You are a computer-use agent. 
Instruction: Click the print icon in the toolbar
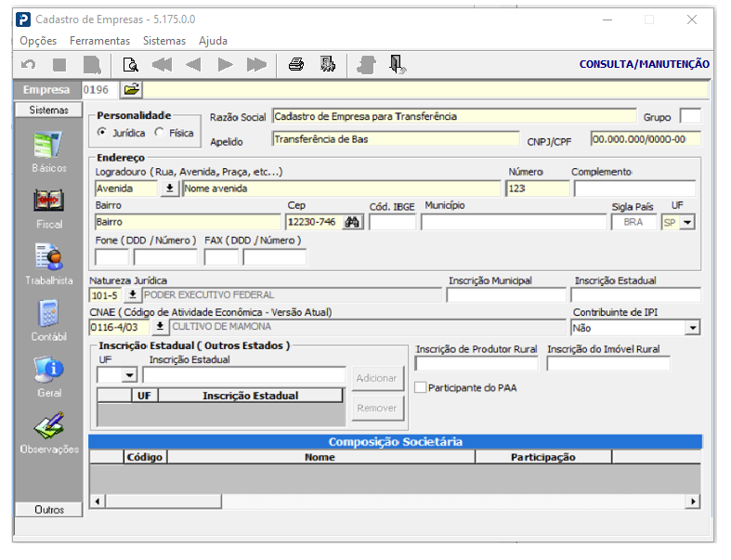[x=296, y=65]
